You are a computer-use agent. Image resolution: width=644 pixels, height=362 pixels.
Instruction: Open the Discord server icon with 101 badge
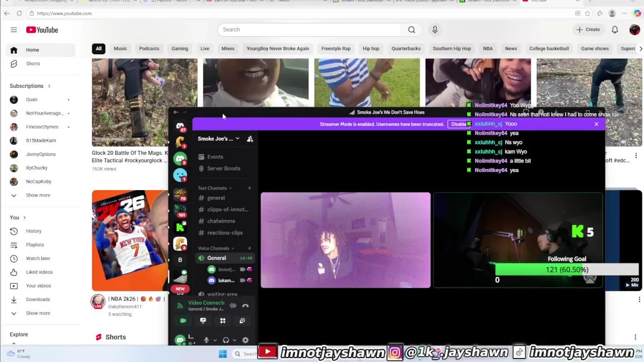[180, 211]
